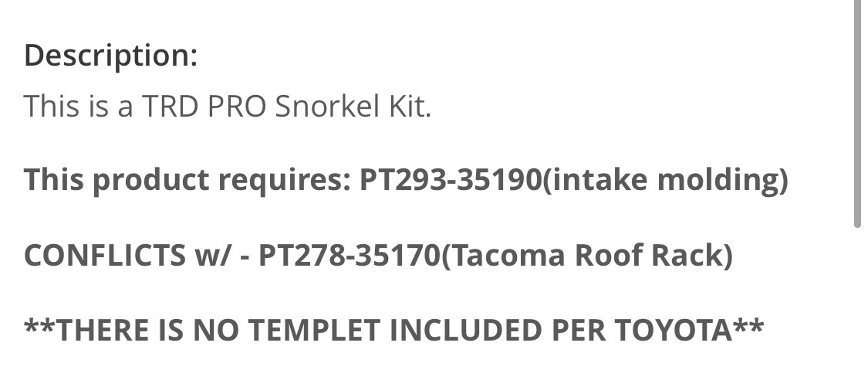Click the word "Snorkel" in the description
868x380 pixels.
coord(324,105)
